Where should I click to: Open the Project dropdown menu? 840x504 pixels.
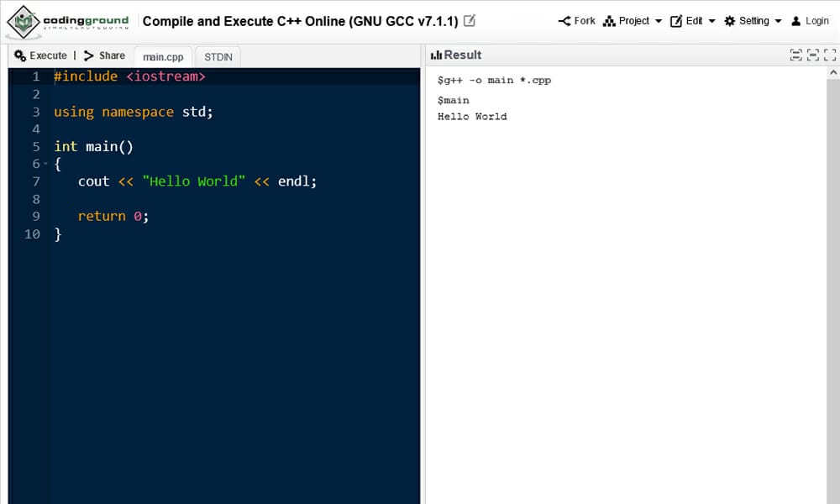point(658,20)
